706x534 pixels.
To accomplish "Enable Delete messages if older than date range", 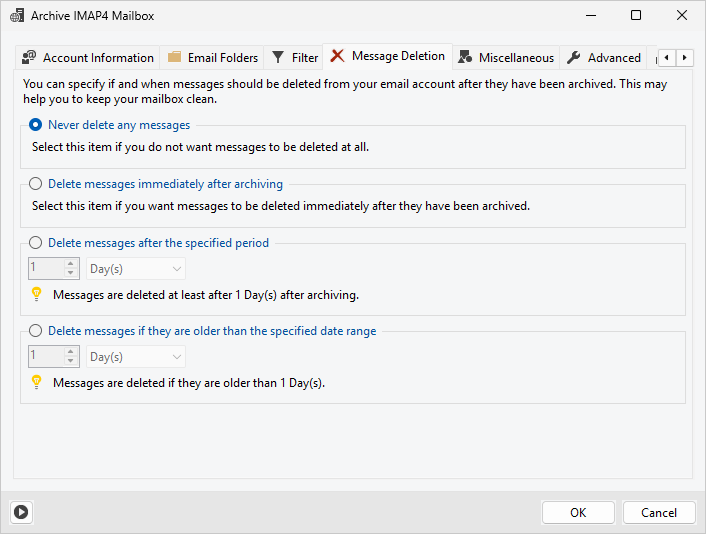I will point(37,331).
